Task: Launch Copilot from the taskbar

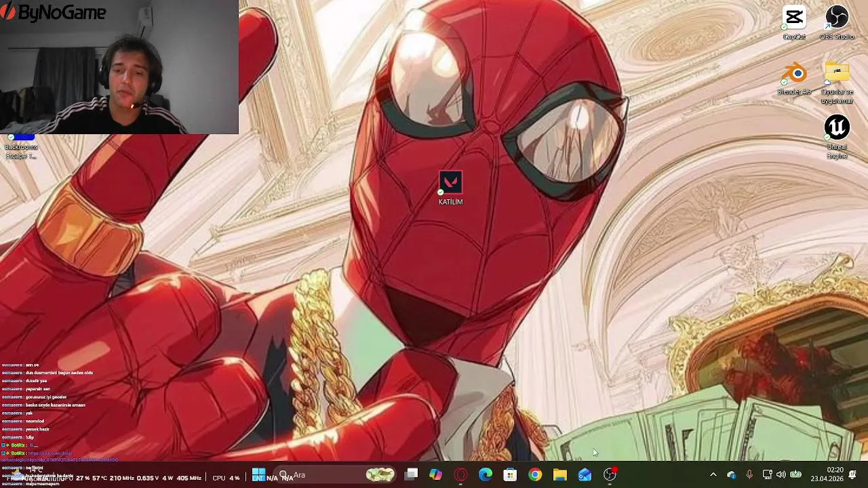Action: tap(435, 475)
